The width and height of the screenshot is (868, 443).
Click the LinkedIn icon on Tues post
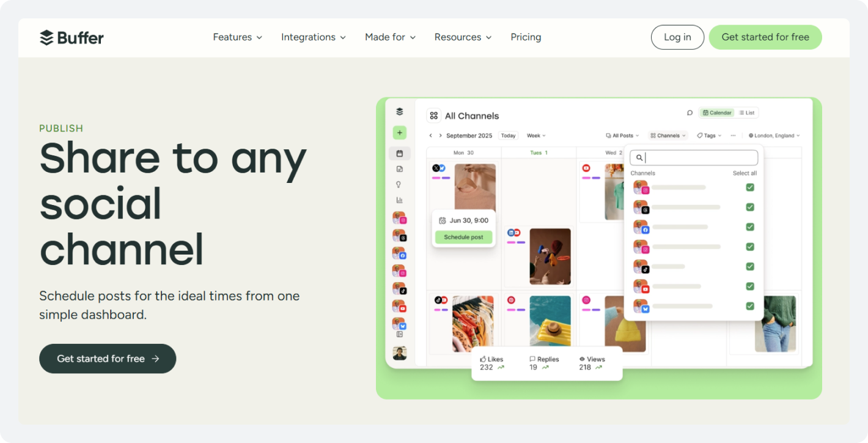click(x=510, y=233)
